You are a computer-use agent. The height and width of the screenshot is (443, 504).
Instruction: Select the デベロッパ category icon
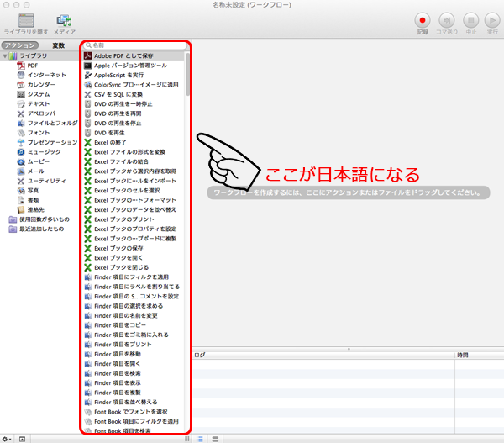click(21, 113)
